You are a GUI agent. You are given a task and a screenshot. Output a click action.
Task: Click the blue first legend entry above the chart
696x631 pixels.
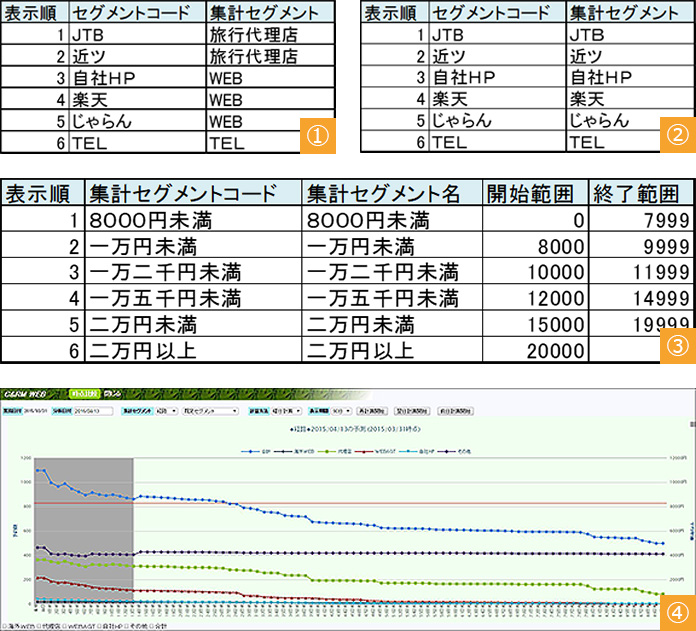(255, 451)
